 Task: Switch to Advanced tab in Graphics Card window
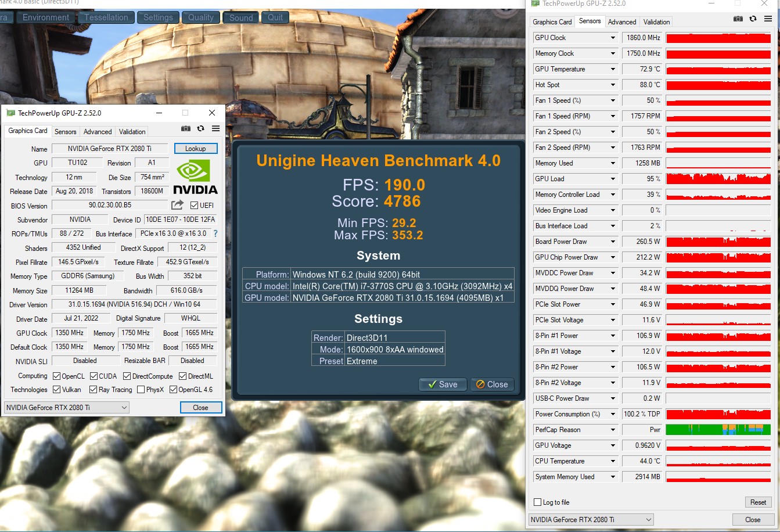click(98, 132)
